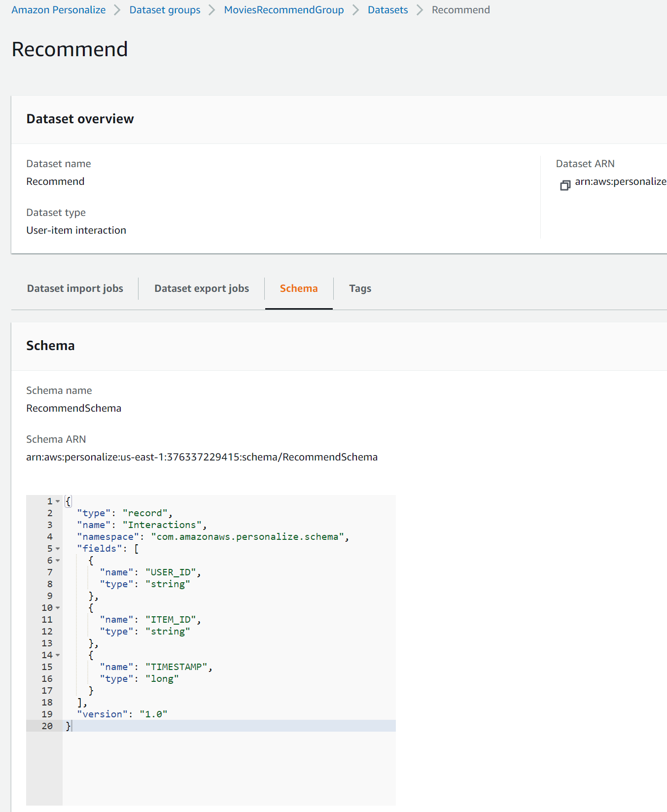667x812 pixels.
Task: Click the truncated arn:aws:personalize Dataset ARN text
Action: point(620,181)
